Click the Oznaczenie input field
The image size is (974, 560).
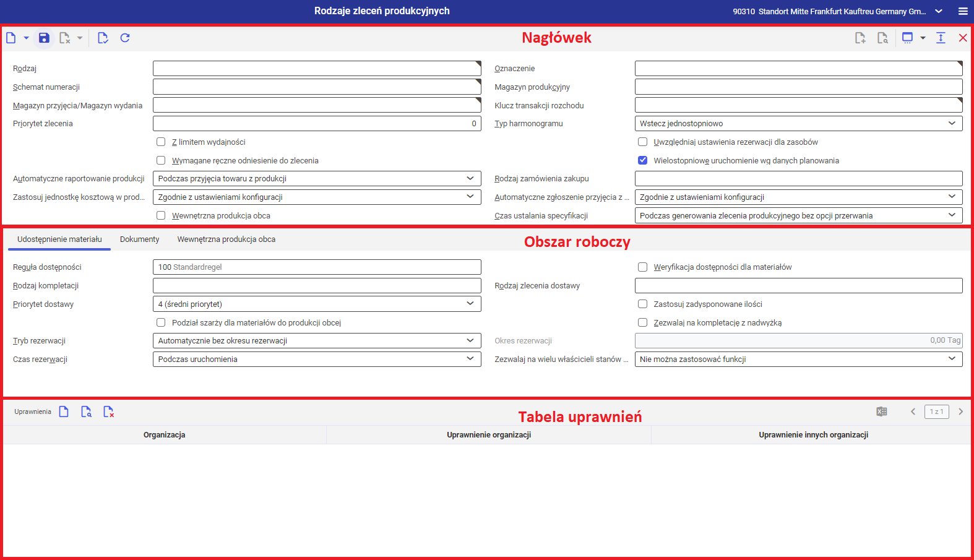(x=799, y=68)
